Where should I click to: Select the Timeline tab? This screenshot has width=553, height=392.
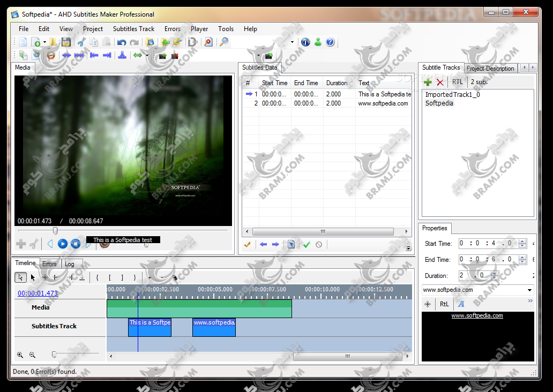pyautogui.click(x=25, y=263)
